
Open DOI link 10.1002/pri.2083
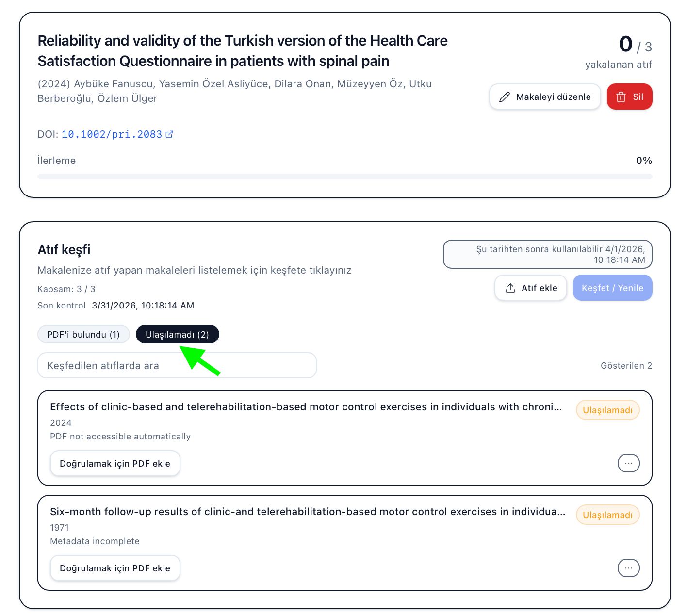(112, 134)
